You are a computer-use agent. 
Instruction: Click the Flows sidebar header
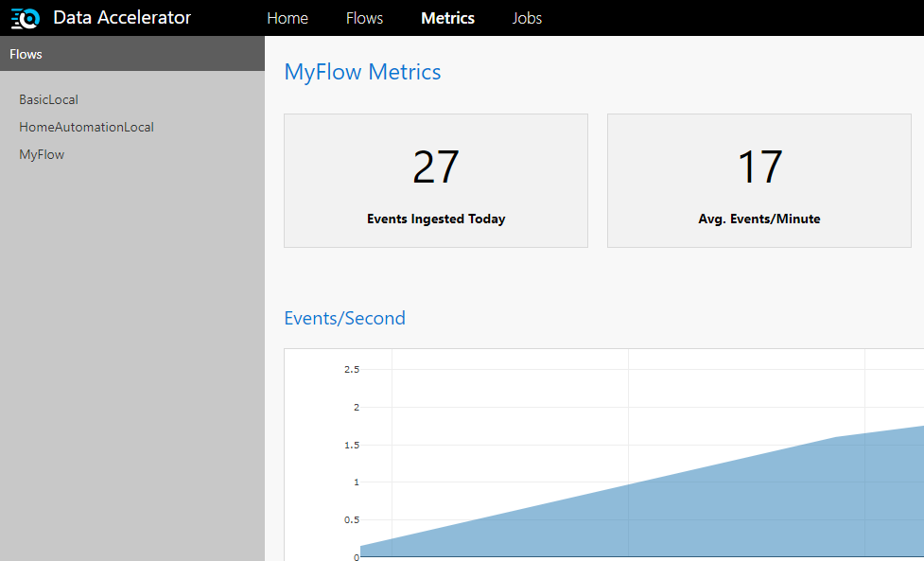[26, 54]
